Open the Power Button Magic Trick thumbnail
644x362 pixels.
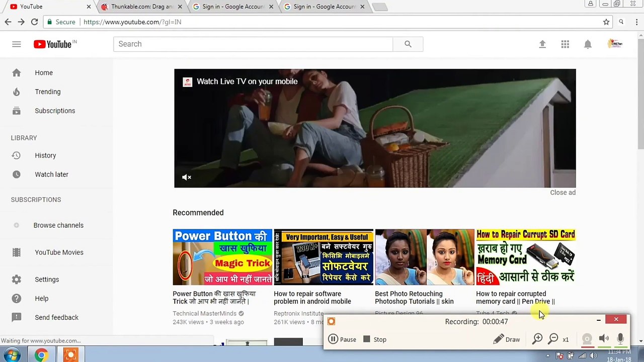pos(222,257)
